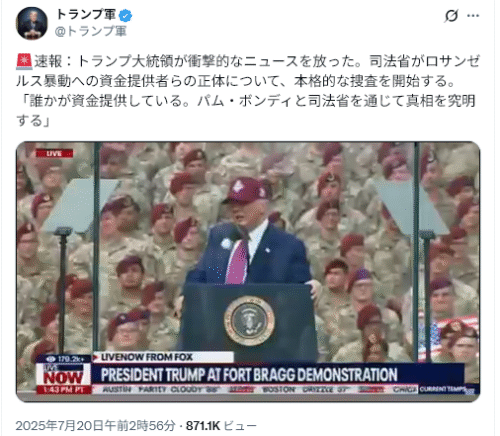The width and height of the screenshot is (500, 436).
Task: Click the 871.1K ビュー view count
Action: click(x=221, y=426)
